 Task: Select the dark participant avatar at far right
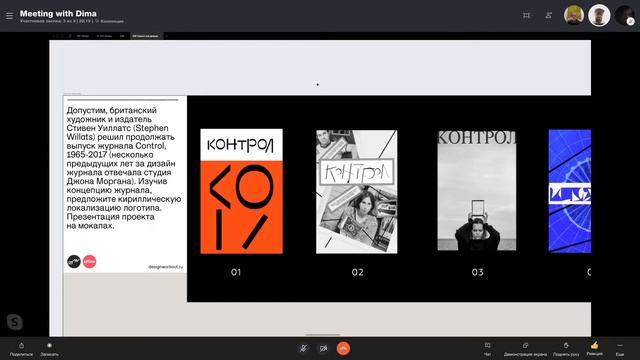pyautogui.click(x=624, y=16)
